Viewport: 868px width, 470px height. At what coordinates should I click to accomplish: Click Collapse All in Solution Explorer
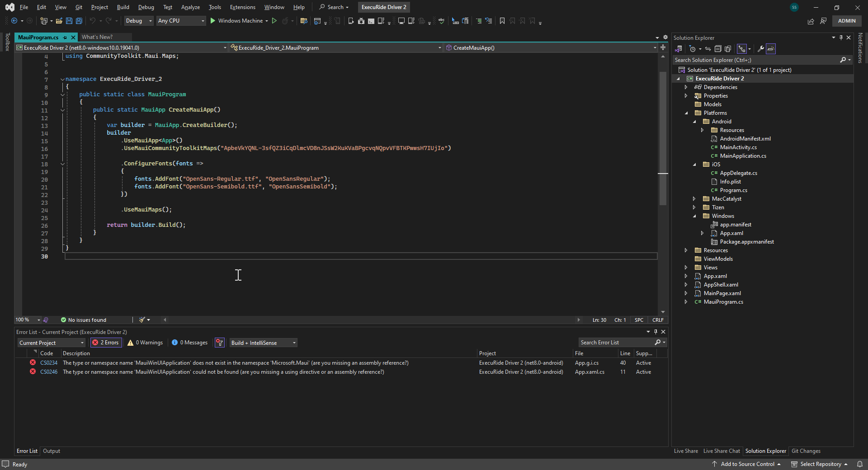(718, 49)
